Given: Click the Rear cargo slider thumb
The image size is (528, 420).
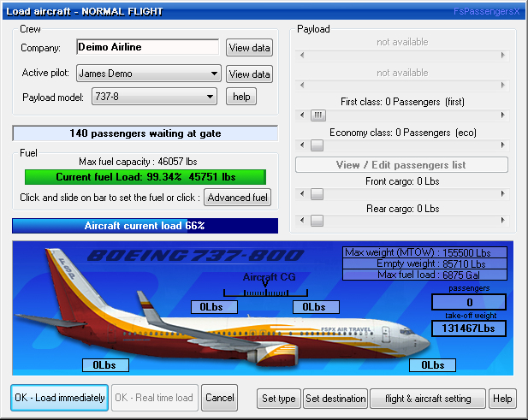Looking at the screenshot, I should tap(317, 221).
